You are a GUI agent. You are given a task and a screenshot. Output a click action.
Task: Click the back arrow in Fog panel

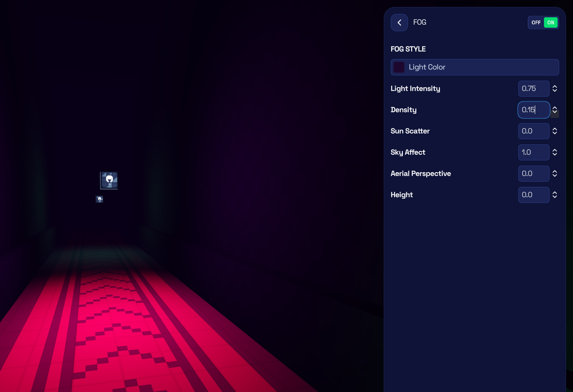tap(399, 23)
